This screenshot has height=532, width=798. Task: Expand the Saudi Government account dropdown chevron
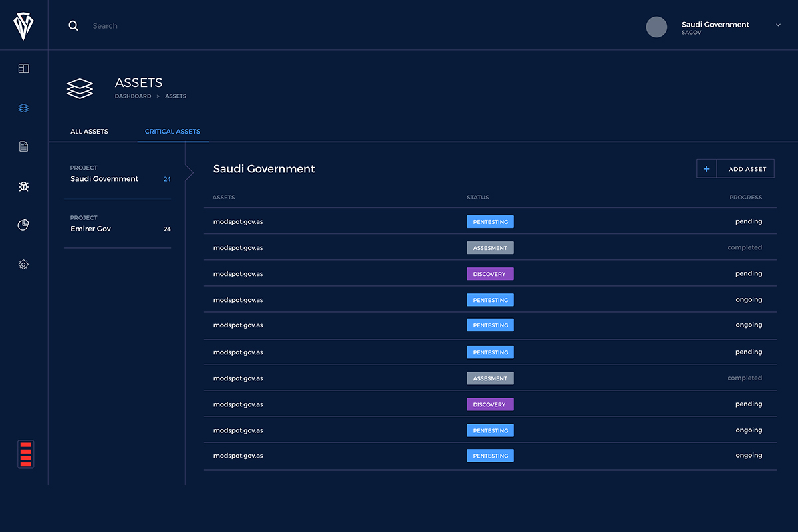coord(778,25)
